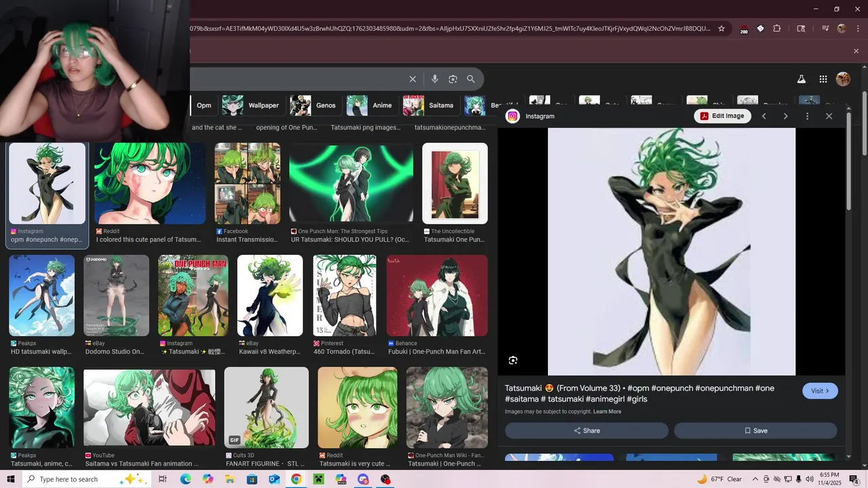The width and height of the screenshot is (868, 488).
Task: Open Task View from the taskbar
Action: click(163, 479)
